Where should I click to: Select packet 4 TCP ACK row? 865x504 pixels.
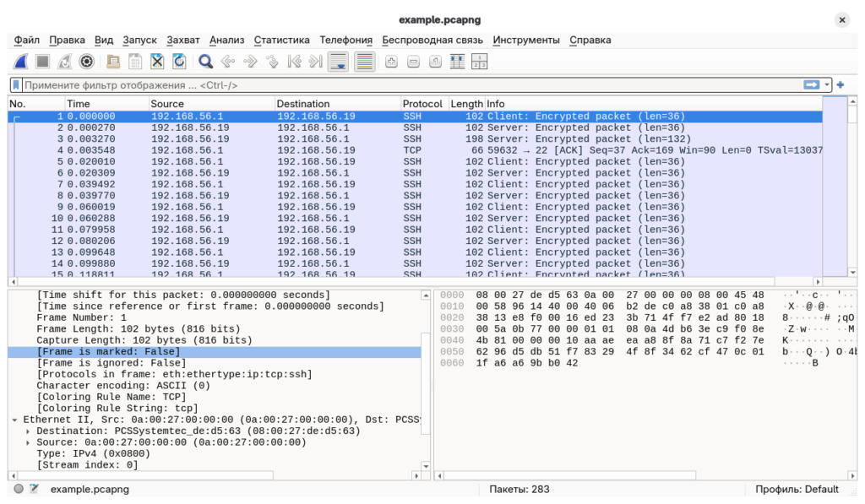pos(415,150)
